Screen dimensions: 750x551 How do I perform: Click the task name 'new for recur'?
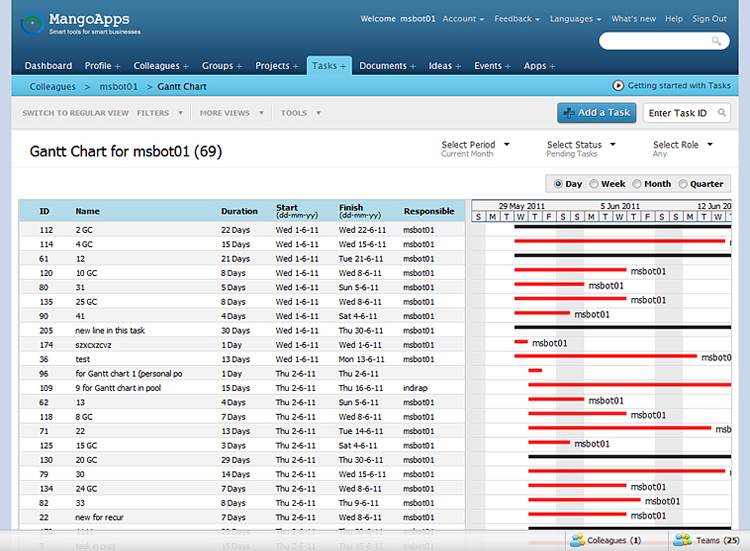click(99, 517)
